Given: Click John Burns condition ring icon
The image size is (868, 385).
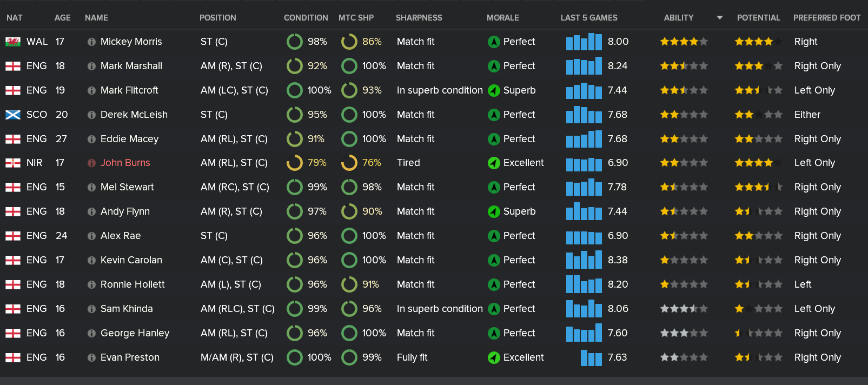Looking at the screenshot, I should click(295, 163).
